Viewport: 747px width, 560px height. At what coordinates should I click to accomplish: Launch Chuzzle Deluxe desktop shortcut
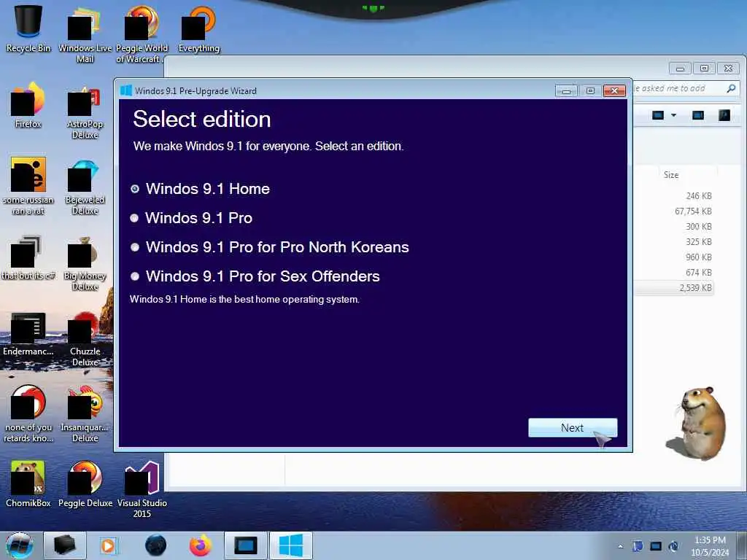85,339
